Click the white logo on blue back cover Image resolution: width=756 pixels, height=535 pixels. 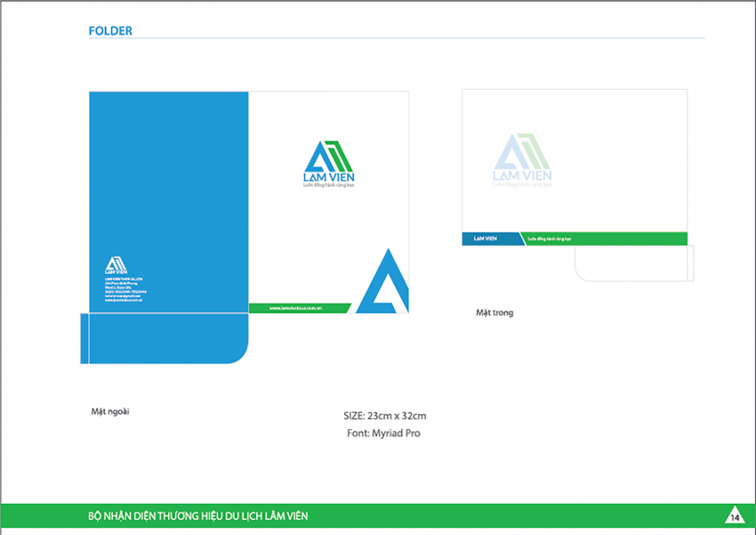(116, 265)
